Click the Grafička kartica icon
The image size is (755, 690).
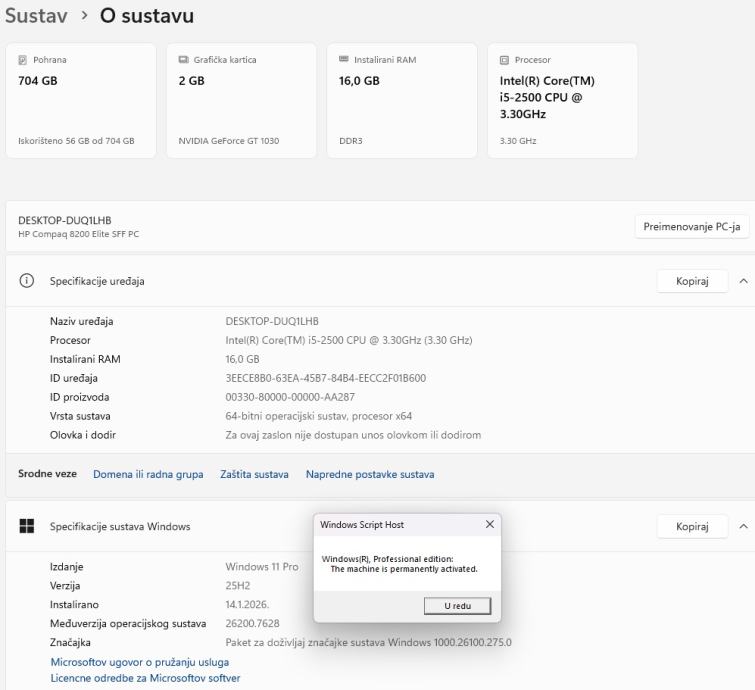coord(184,60)
